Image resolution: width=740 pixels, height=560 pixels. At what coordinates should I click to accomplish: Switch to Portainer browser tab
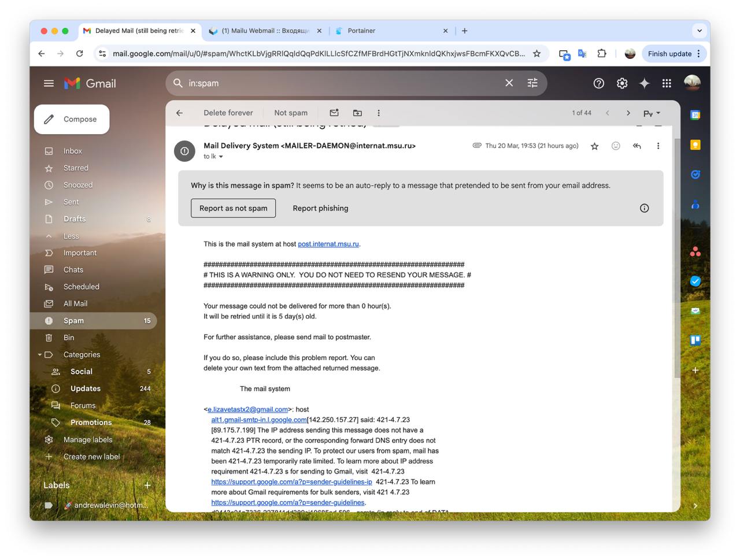click(392, 31)
